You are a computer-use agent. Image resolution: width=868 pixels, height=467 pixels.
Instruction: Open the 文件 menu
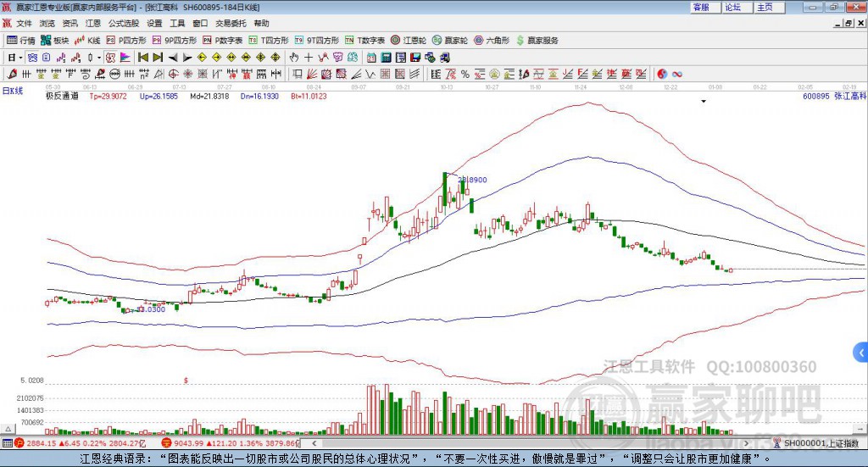click(x=25, y=23)
